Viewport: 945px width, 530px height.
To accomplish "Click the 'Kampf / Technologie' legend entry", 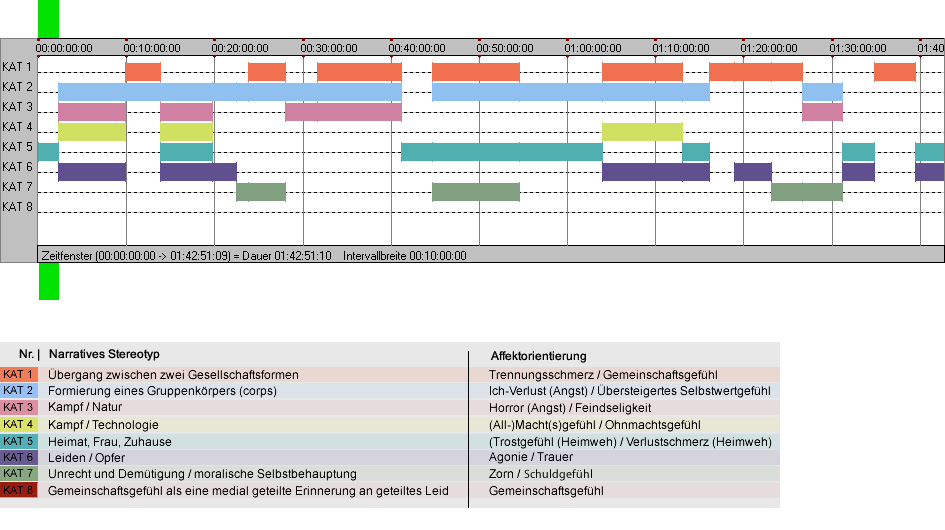I will [x=103, y=424].
